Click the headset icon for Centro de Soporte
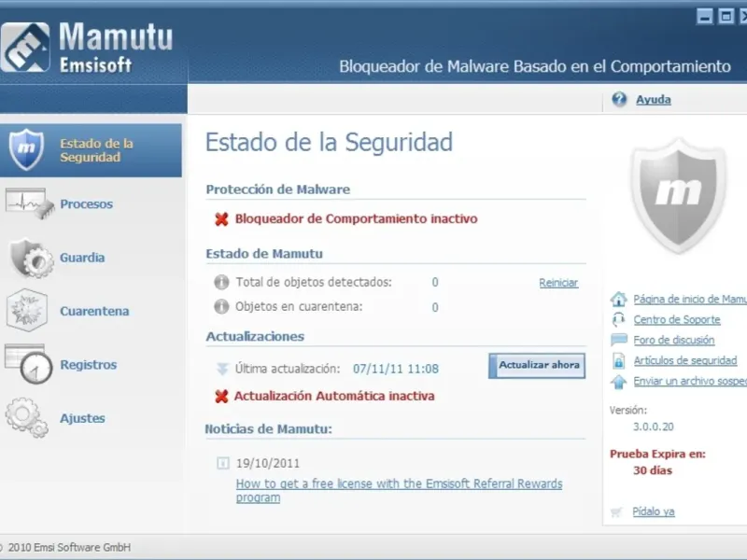This screenshot has height=560, width=747. (619, 319)
